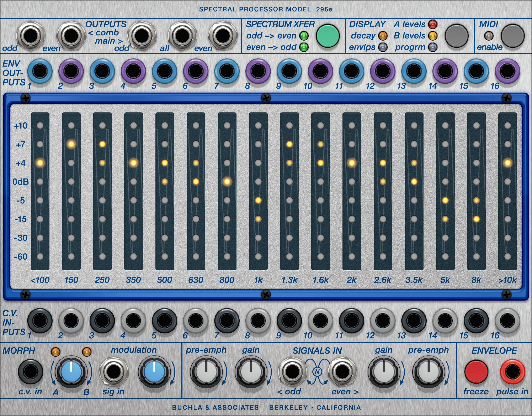Click the odd signal input jack
The height and width of the screenshot is (416, 532).
(292, 372)
